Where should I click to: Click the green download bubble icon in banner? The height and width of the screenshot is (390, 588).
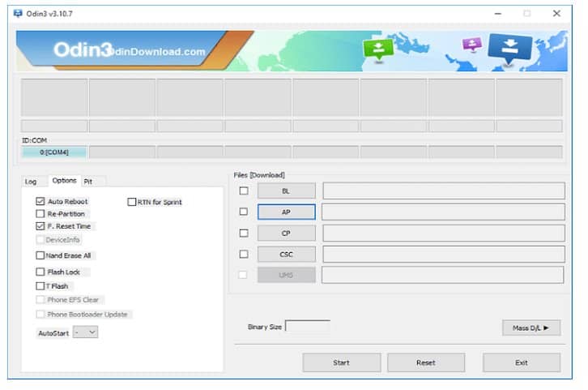[378, 49]
